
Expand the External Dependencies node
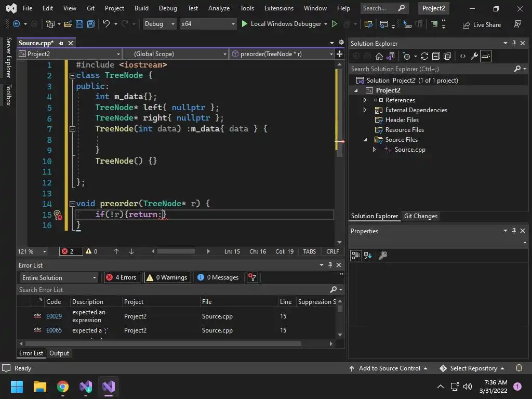(365, 110)
